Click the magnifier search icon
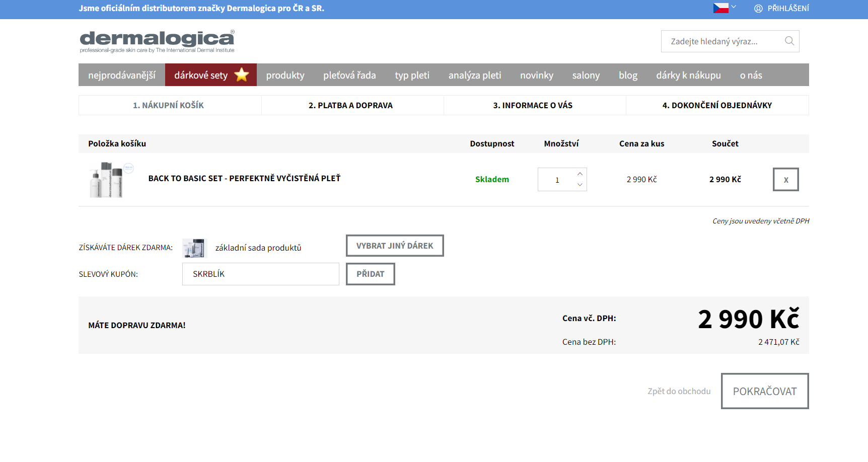Viewport: 868px width, 462px height. pyautogui.click(x=789, y=41)
